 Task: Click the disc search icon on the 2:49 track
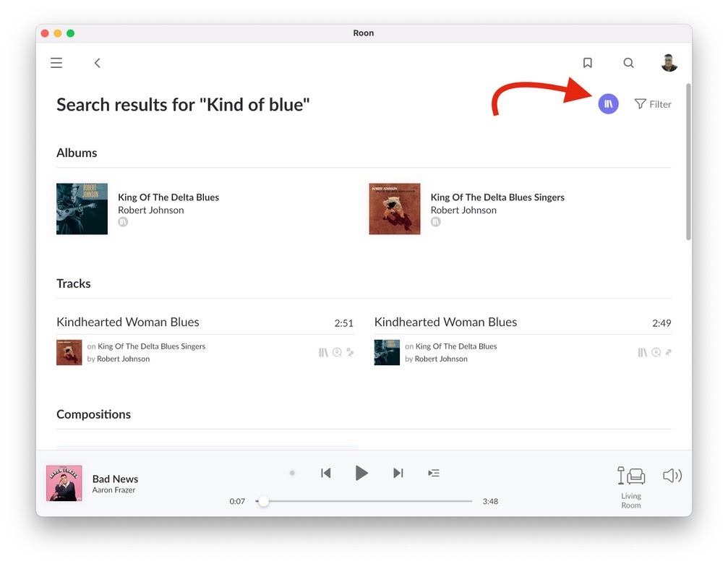pyautogui.click(x=656, y=352)
